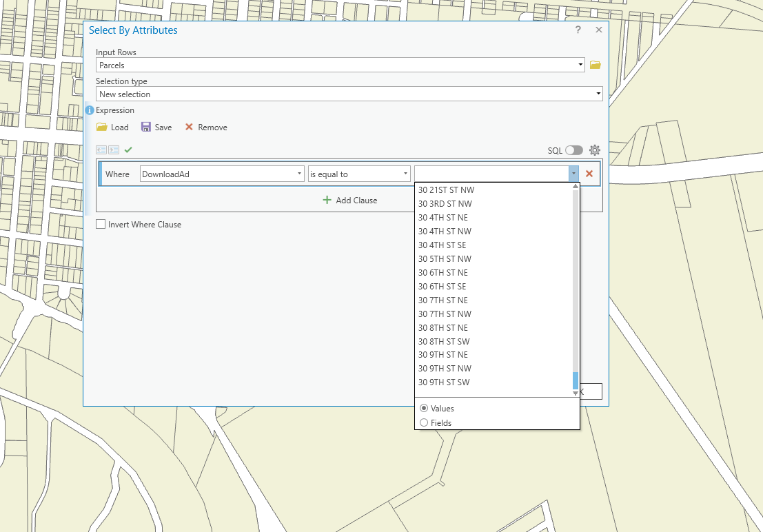Select the Fields radio button
Viewport: 763px width, 532px height.
424,422
